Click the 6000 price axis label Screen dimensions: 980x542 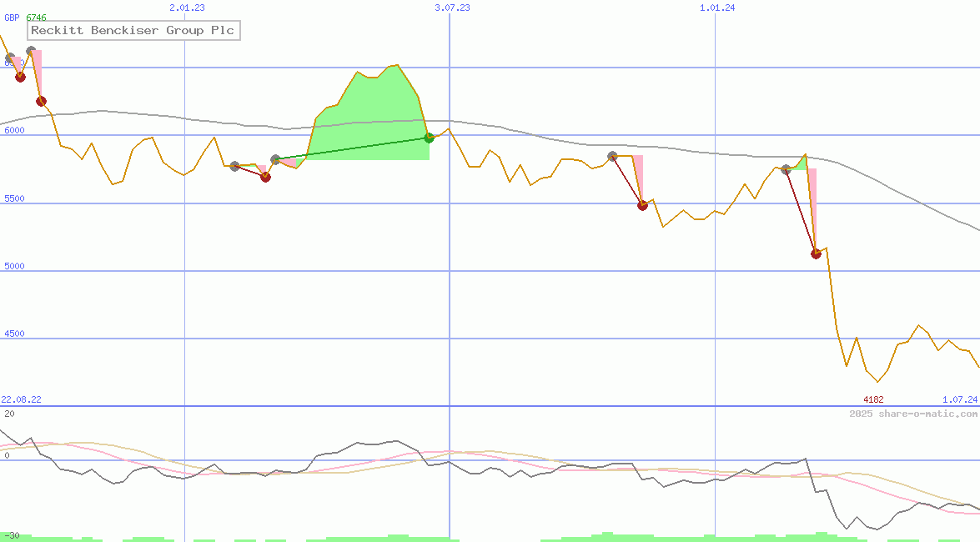pos(14,130)
